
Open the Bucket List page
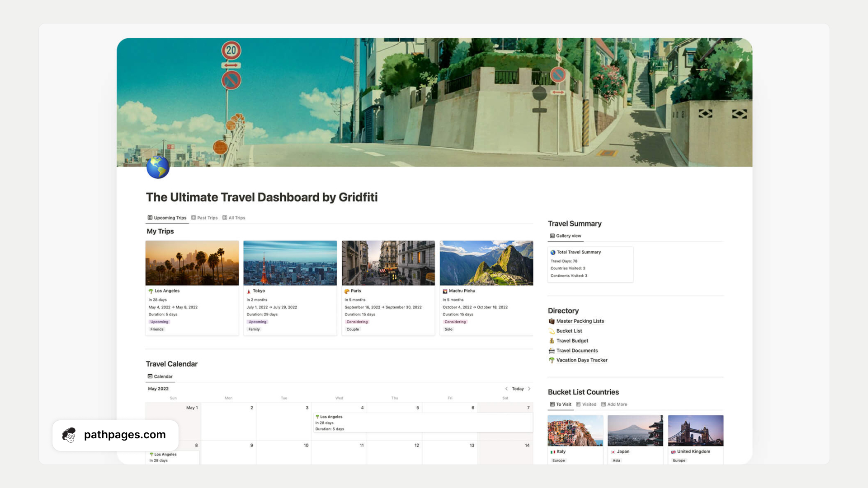coord(569,331)
